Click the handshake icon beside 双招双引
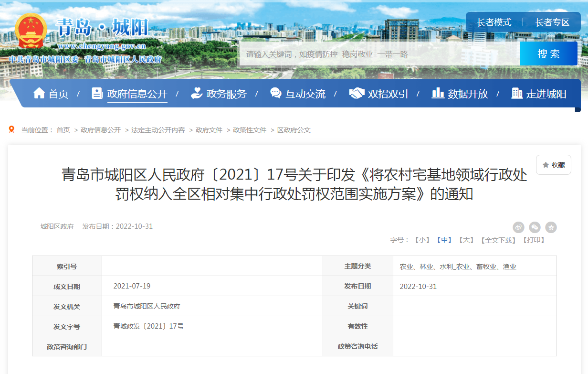The width and height of the screenshot is (588, 374). (x=357, y=94)
